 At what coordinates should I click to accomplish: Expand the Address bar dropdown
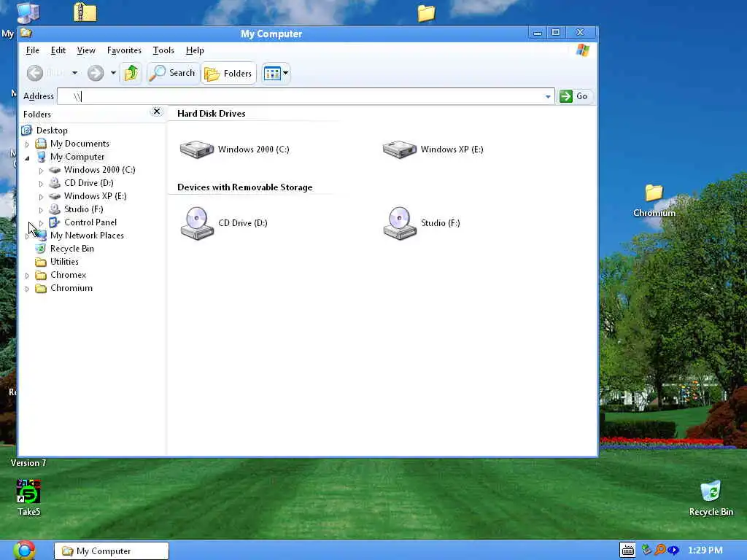[548, 97]
